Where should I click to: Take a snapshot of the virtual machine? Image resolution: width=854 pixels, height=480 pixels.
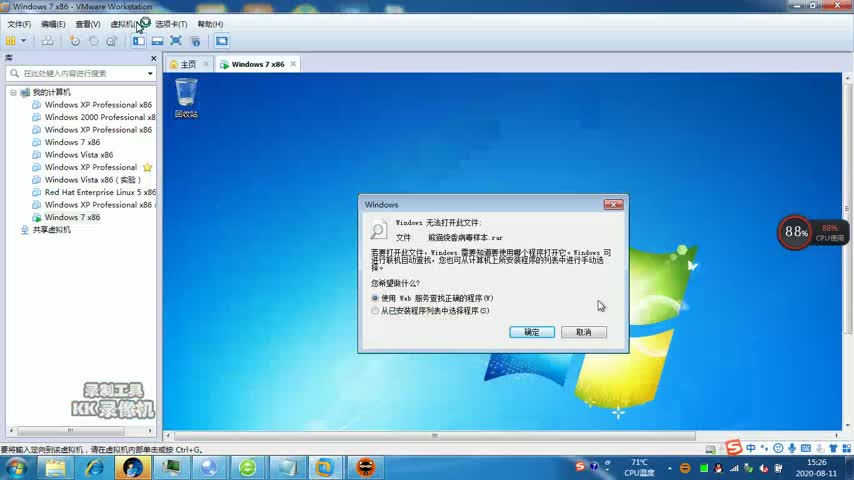pos(75,41)
